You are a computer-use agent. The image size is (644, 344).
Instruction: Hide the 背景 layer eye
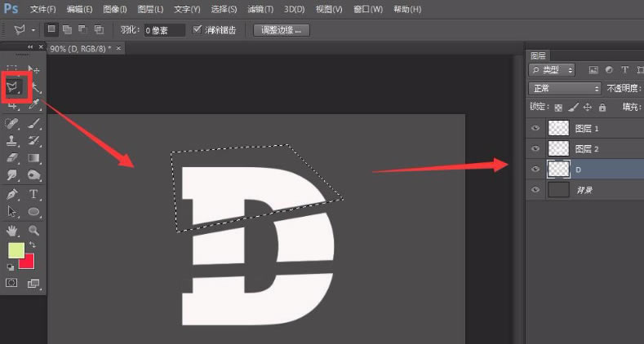coord(535,189)
